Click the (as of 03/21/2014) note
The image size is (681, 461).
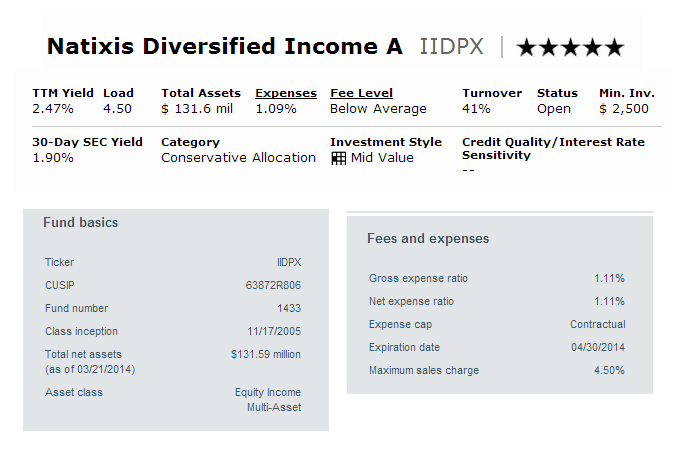90,369
